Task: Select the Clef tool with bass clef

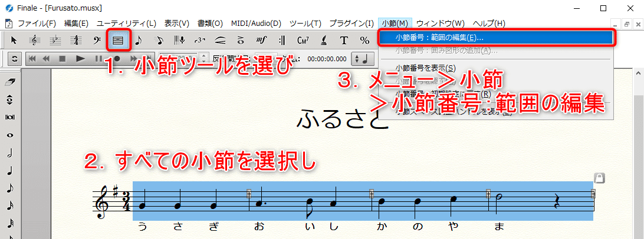Action: click(97, 40)
